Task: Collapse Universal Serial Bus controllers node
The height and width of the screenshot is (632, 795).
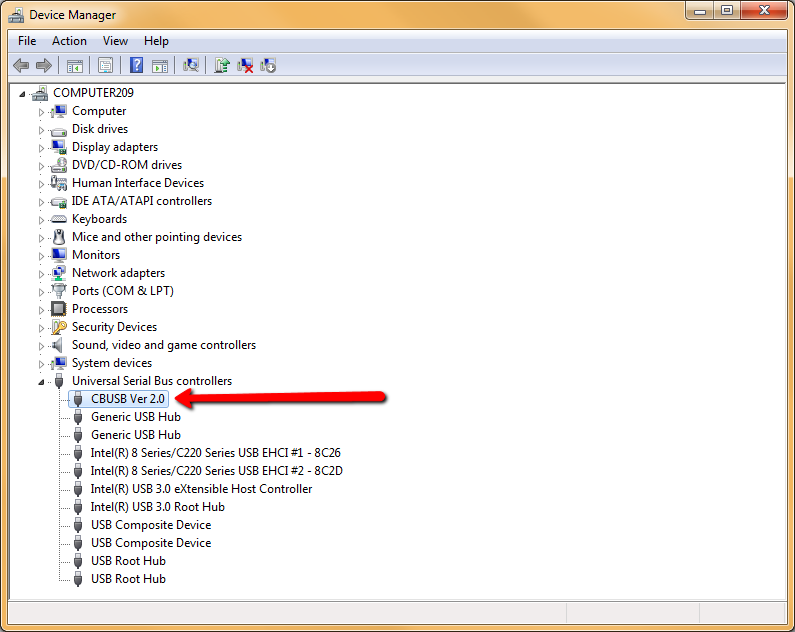Action: [41, 382]
